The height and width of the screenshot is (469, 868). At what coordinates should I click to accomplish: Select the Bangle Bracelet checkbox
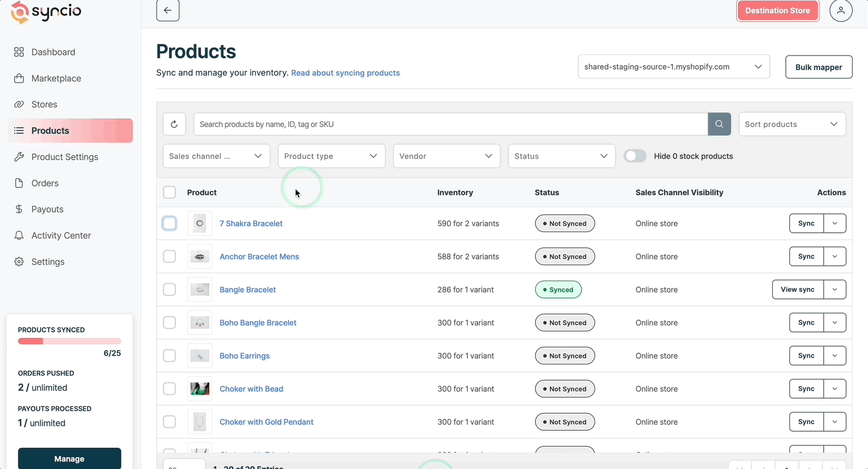[170, 289]
